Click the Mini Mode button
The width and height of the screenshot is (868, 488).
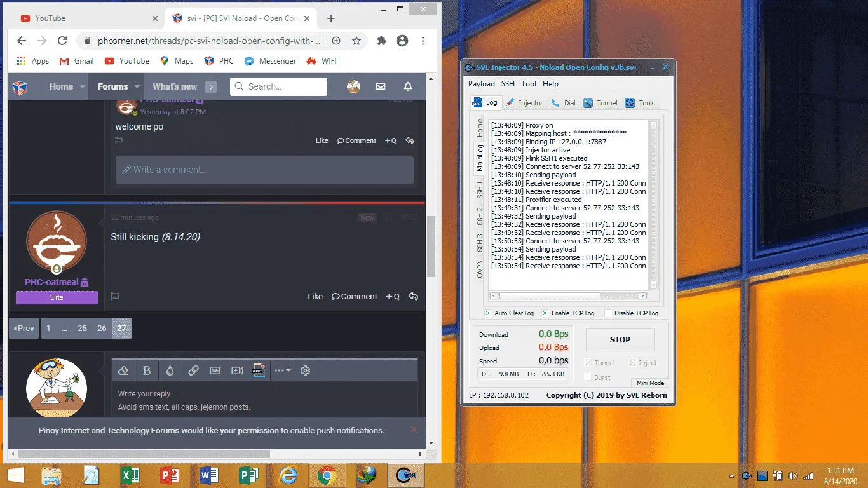(x=650, y=383)
